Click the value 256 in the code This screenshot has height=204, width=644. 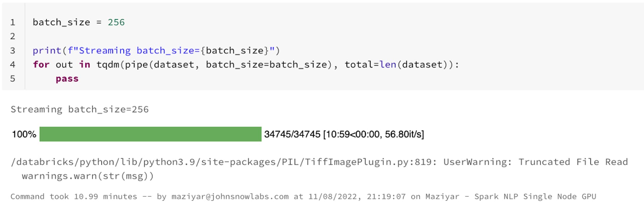(x=116, y=22)
